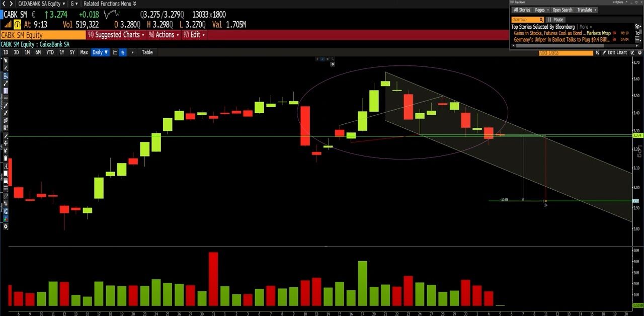Switch to line chart style

(x=115, y=52)
